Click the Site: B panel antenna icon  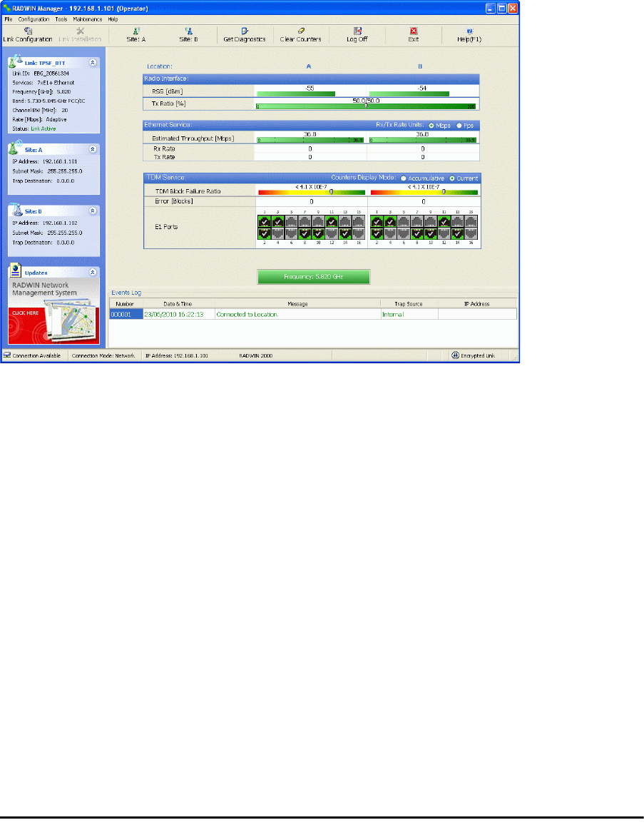click(15, 209)
